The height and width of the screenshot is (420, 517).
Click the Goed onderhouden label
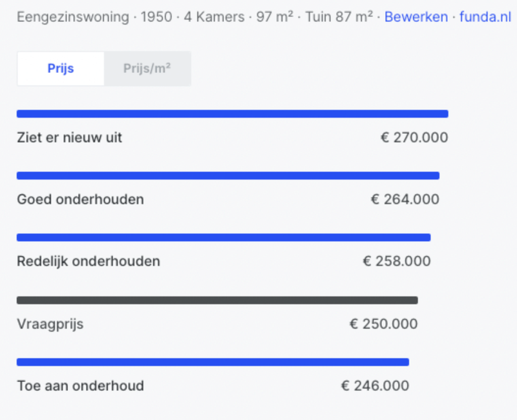(x=80, y=200)
